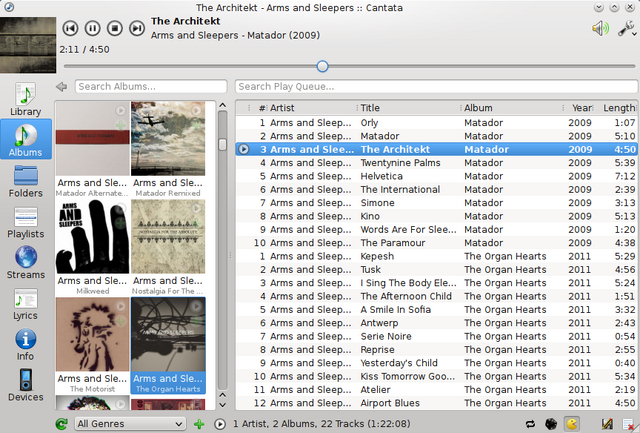The width and height of the screenshot is (640, 433).
Task: Sort the play queue by Album column
Action: (x=513, y=108)
